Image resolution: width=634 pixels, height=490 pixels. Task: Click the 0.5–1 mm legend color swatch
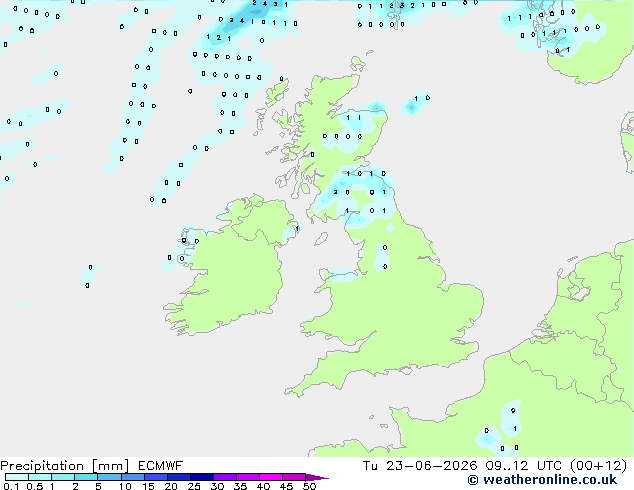point(40,477)
